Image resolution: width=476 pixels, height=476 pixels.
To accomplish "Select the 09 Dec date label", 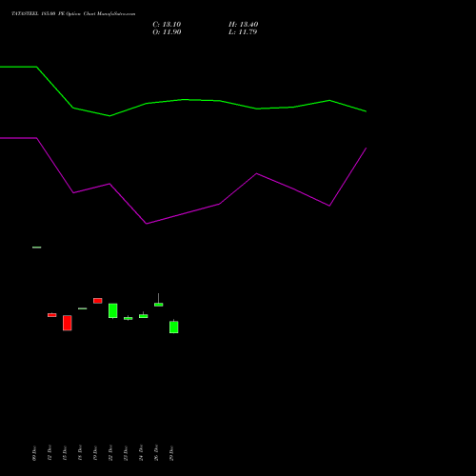I will [x=34, y=453].
